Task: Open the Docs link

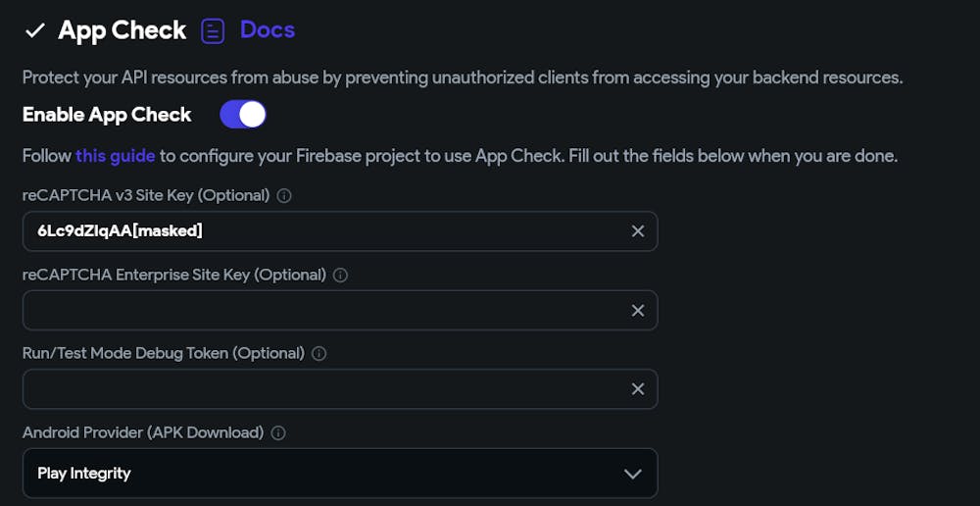Action: [x=268, y=30]
